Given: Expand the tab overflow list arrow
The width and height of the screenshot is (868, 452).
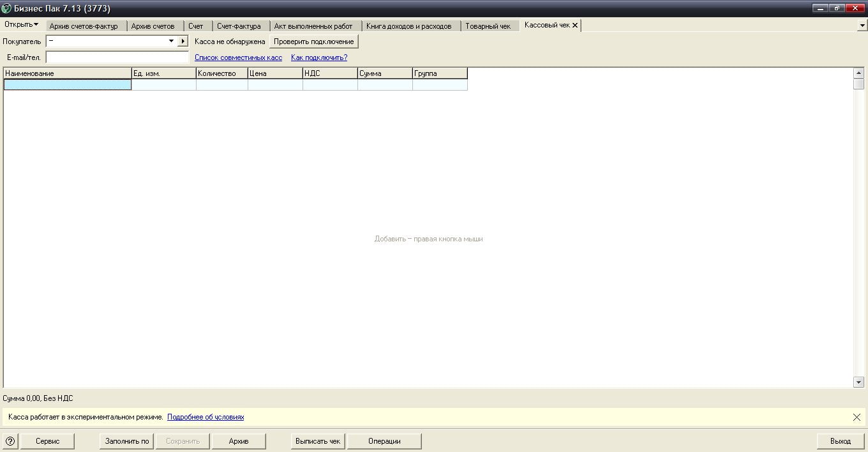Looking at the screenshot, I should (x=862, y=26).
